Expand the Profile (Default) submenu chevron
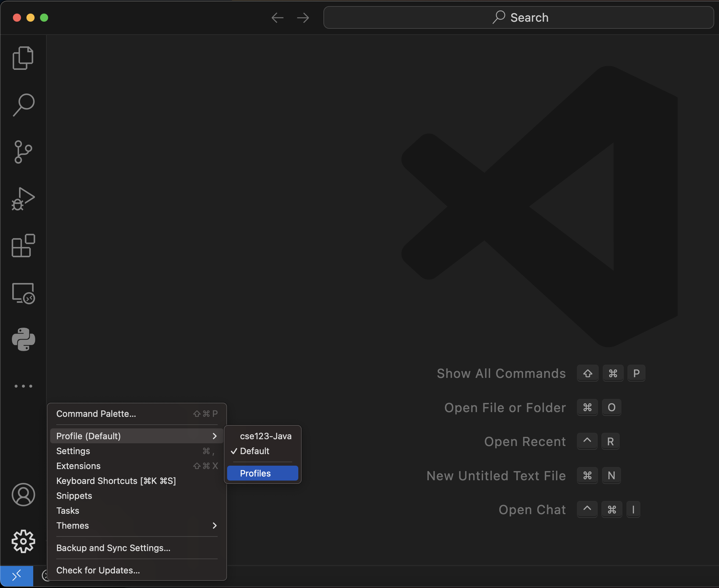Viewport: 719px width, 588px height. pyautogui.click(x=215, y=436)
